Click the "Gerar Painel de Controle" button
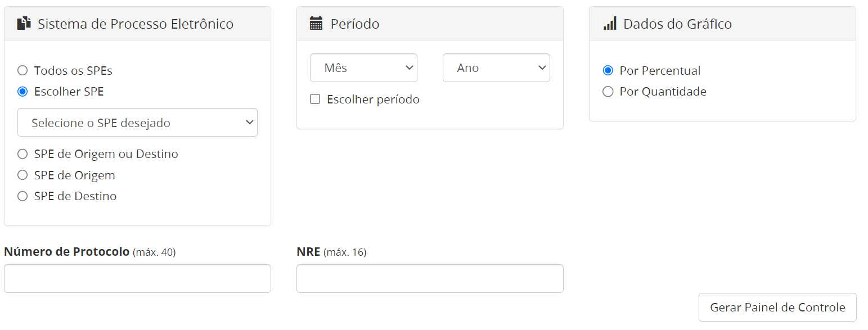 [x=777, y=307]
